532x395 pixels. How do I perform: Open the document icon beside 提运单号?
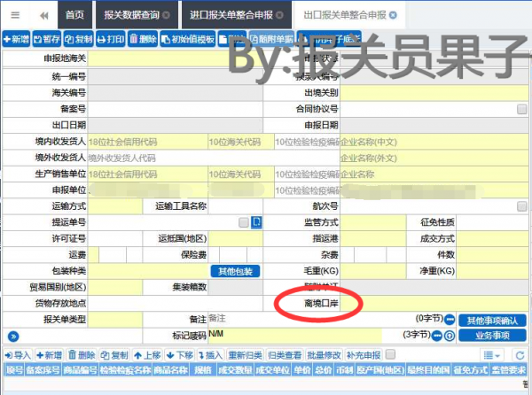coord(255,222)
